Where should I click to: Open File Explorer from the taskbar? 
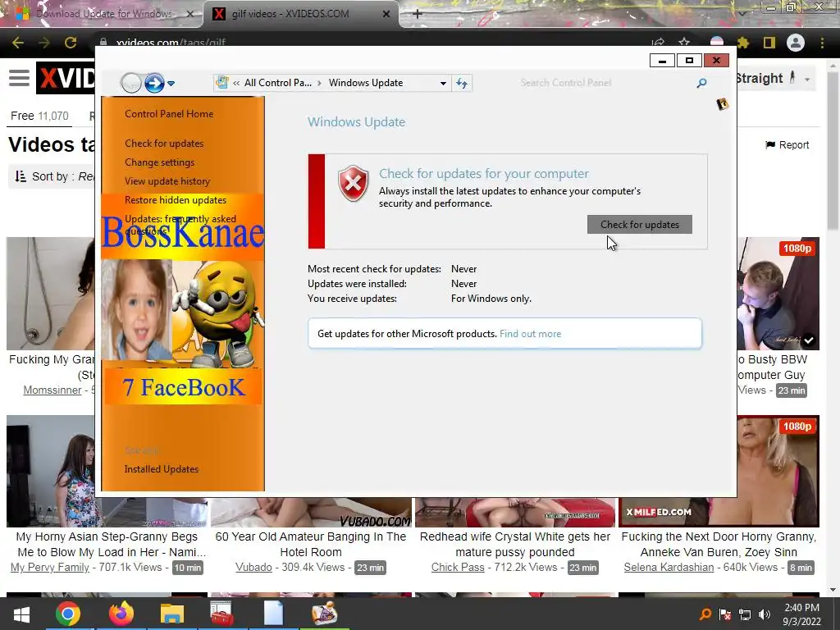click(x=172, y=614)
